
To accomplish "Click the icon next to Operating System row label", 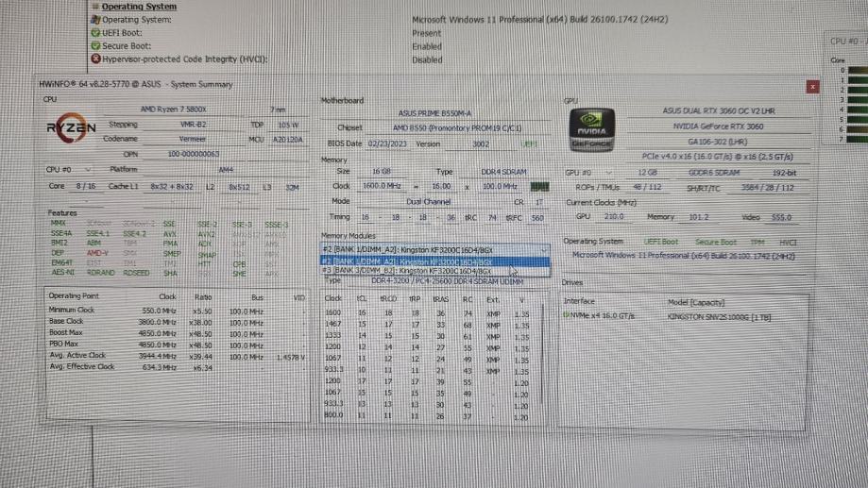I will click(95, 20).
